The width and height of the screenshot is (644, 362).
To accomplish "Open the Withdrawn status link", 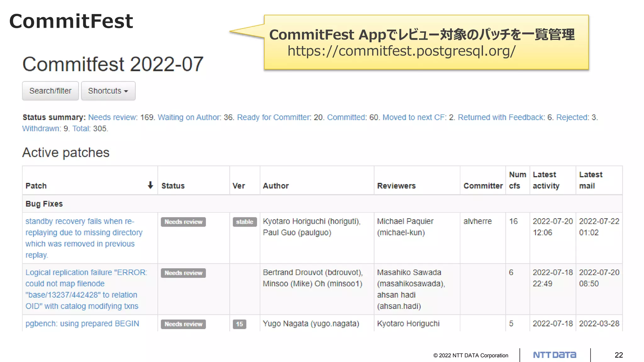I will (42, 129).
